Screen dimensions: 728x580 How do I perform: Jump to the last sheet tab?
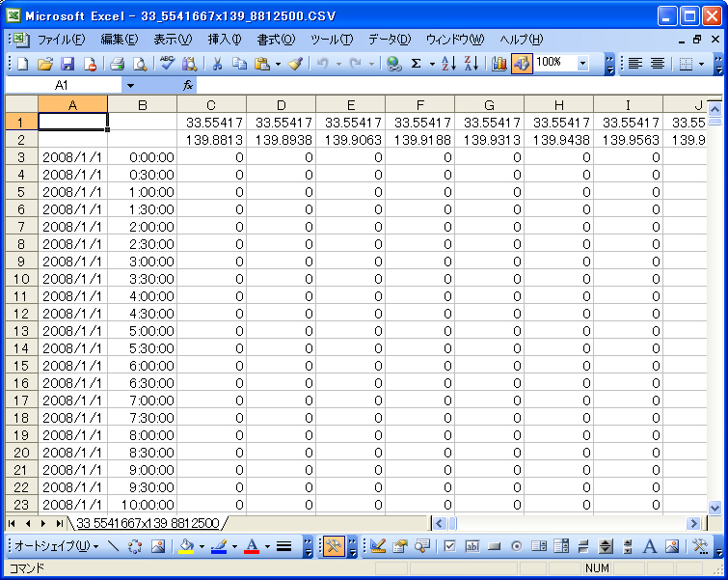59,523
